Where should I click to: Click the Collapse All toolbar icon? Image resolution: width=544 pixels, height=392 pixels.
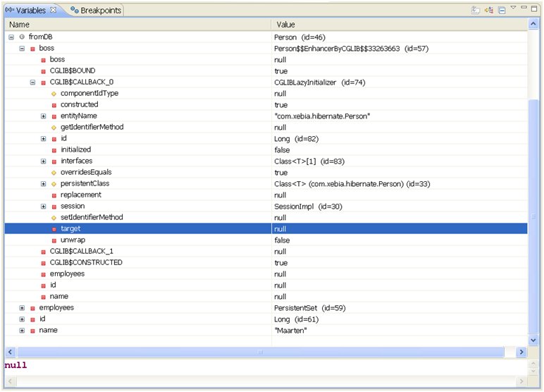502,10
